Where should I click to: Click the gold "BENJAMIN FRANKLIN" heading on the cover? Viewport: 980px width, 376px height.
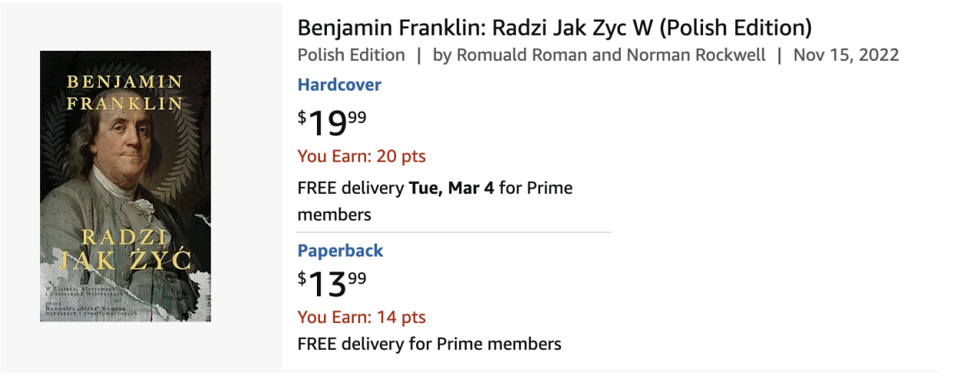click(x=125, y=92)
